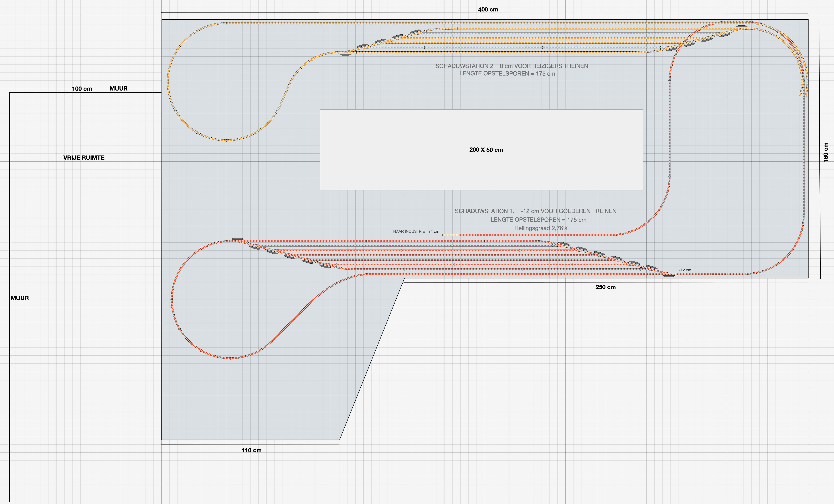Click the MUUR label beside the left wall
Viewport: 834px width, 504px height.
20,298
